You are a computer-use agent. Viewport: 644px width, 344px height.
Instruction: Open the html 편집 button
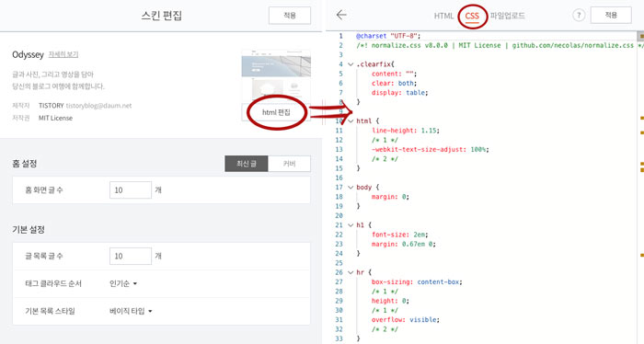276,112
